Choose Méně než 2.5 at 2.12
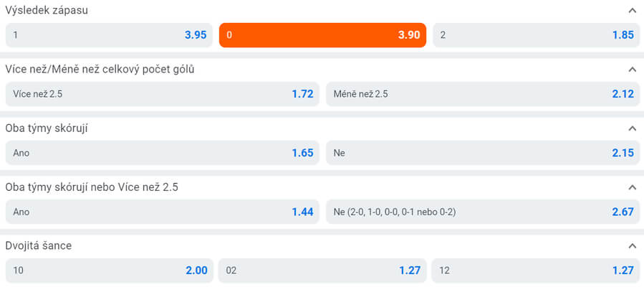This screenshot has width=644, height=287. tap(483, 94)
